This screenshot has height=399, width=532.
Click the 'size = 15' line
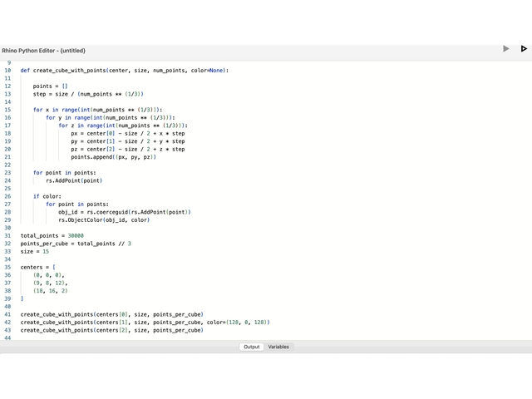[x=35, y=251]
